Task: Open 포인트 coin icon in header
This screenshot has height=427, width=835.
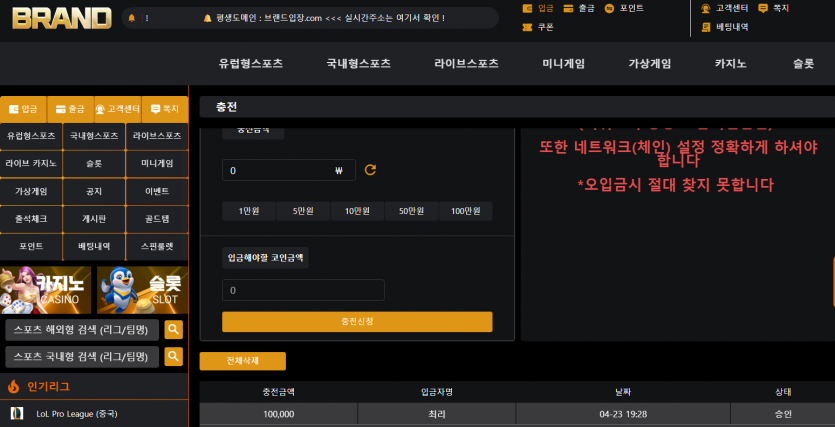Action: coord(609,9)
